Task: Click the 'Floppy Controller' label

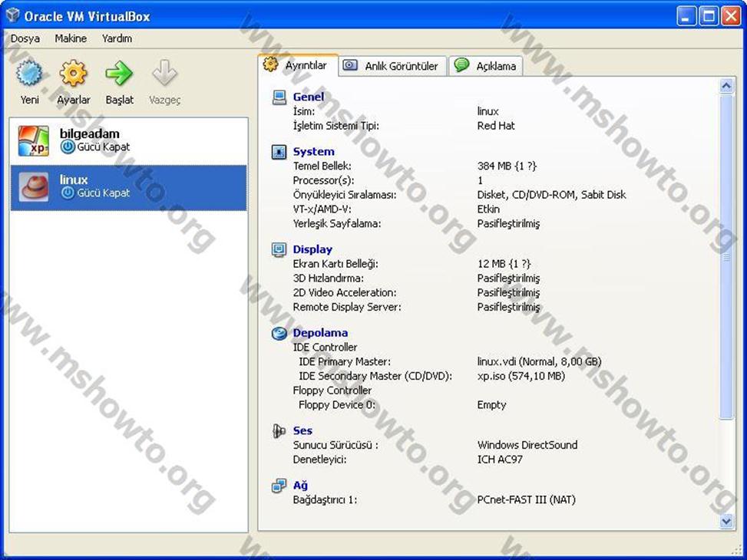Action: (x=332, y=390)
